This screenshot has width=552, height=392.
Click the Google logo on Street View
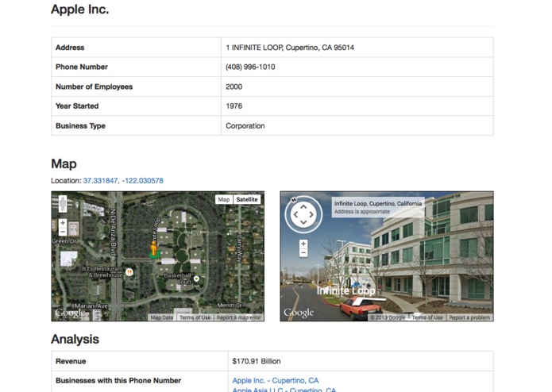(299, 313)
